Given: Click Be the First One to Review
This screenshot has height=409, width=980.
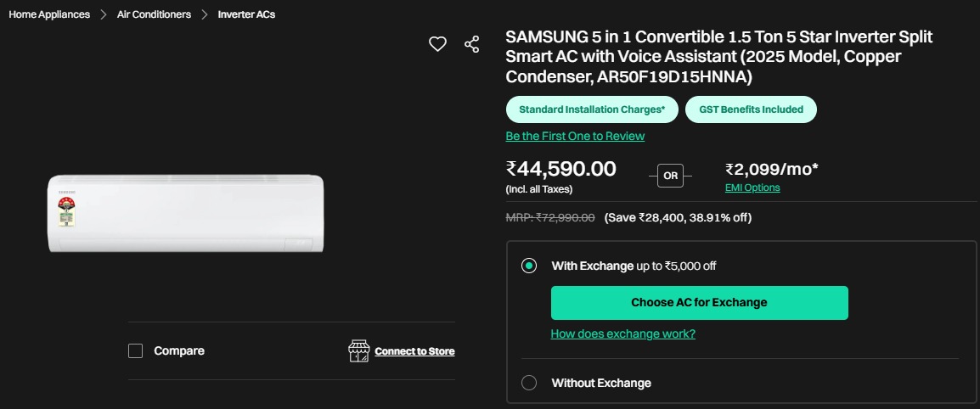Looking at the screenshot, I should pos(575,136).
